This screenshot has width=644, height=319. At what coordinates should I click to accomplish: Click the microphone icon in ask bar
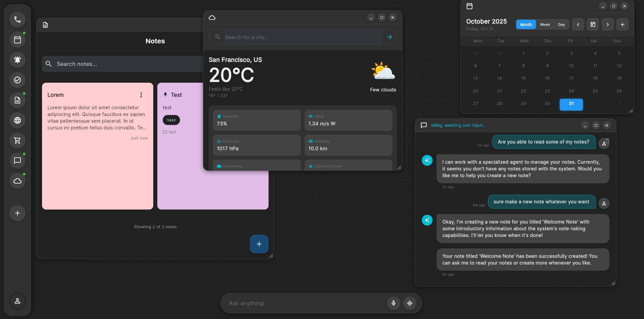click(x=394, y=303)
